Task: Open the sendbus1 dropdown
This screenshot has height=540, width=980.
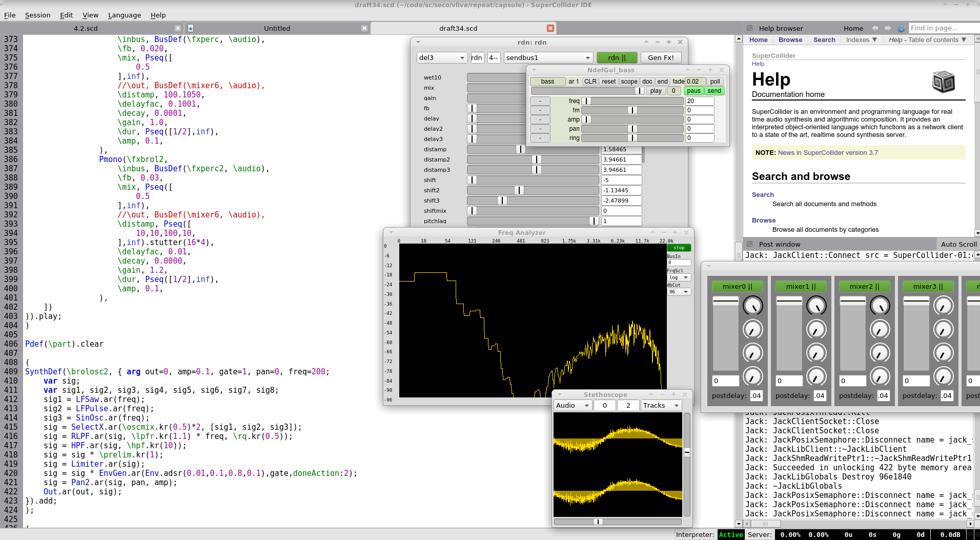Action: pyautogui.click(x=548, y=57)
